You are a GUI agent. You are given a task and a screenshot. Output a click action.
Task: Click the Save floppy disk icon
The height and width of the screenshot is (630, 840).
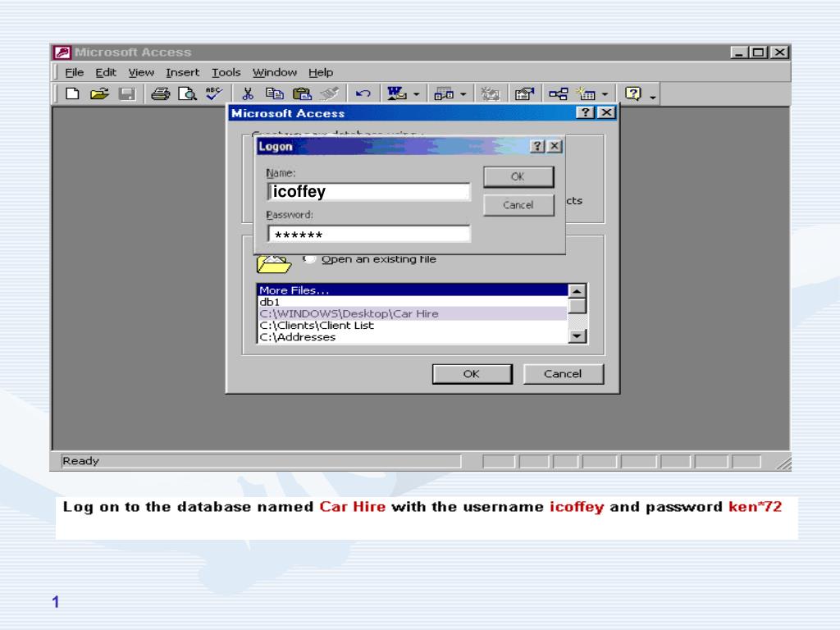tap(127, 94)
